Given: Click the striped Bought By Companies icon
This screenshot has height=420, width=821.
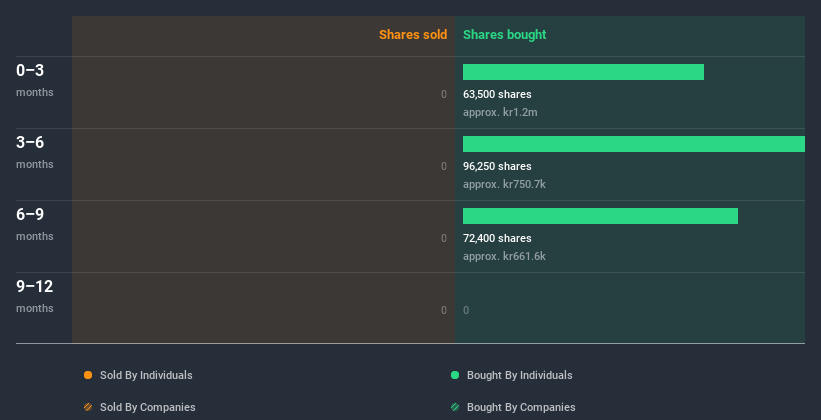Looking at the screenshot, I should coord(455,407).
